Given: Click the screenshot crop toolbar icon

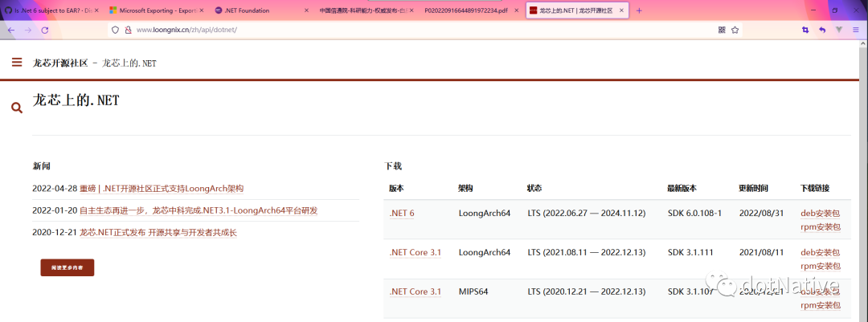Looking at the screenshot, I should coord(805,31).
